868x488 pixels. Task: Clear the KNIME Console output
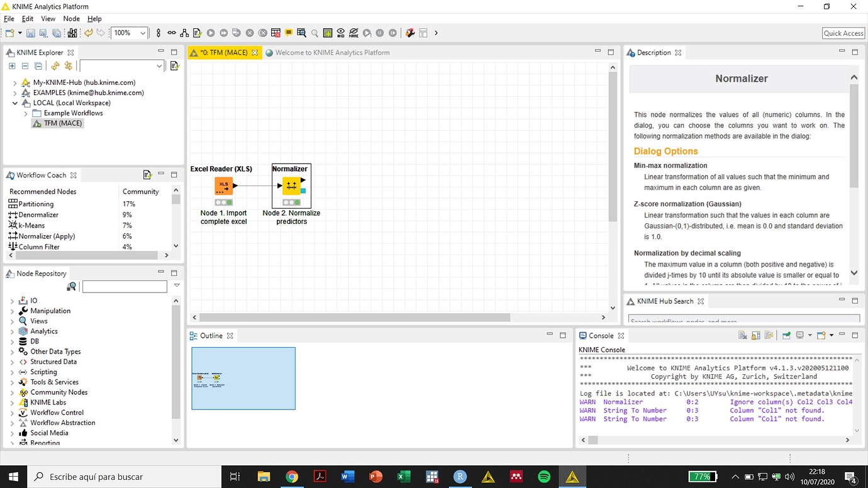point(742,335)
